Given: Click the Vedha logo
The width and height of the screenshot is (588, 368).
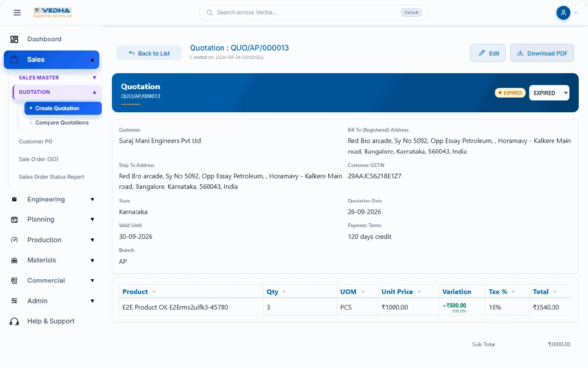Looking at the screenshot, I should 53,13.
